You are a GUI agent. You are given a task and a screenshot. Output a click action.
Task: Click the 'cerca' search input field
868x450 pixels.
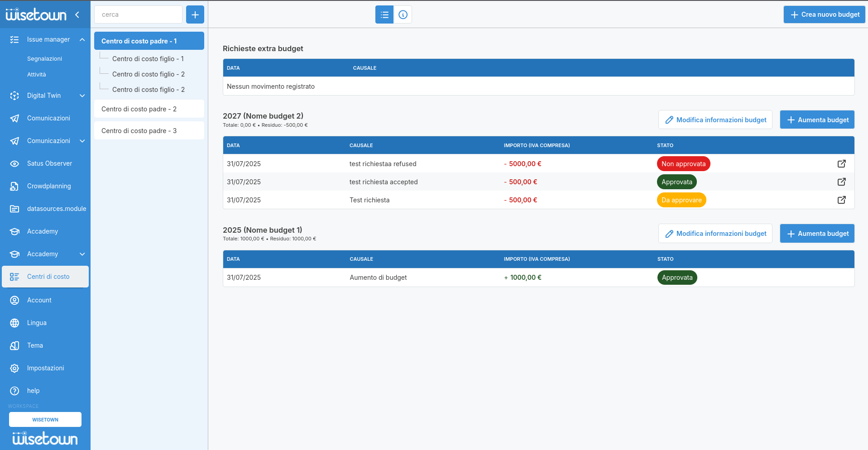(x=138, y=14)
